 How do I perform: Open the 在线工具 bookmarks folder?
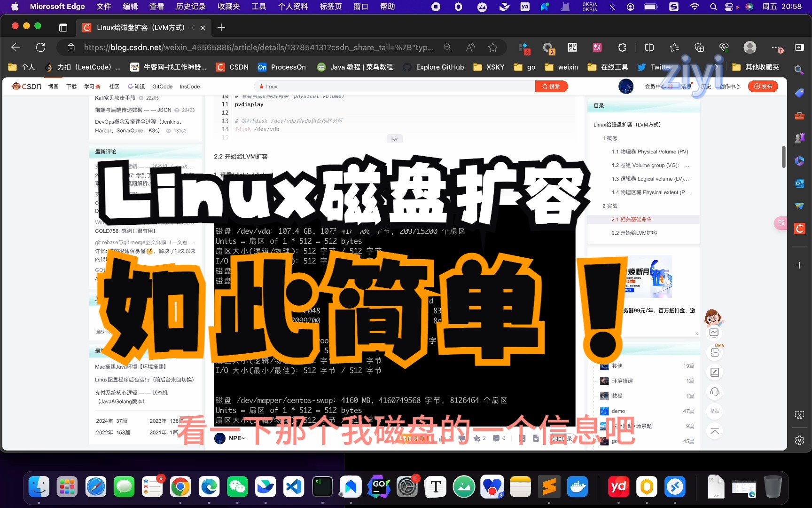608,67
